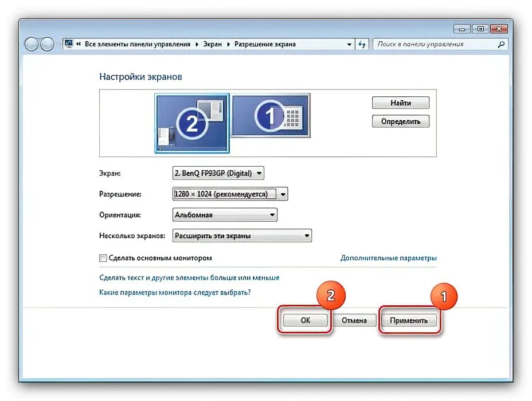Viewport: 532px width, 401px height.
Task: Go to Все элементы панели управления breadcrumb
Action: 138,44
